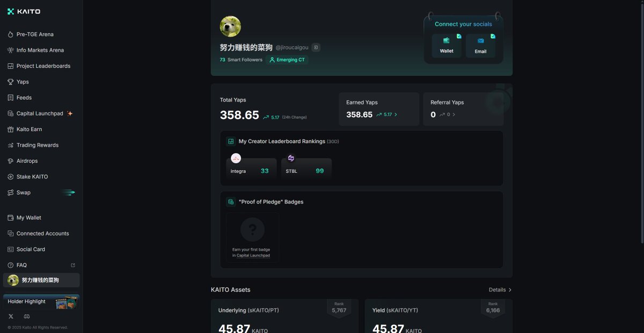Viewport: 644px width, 333px height.
Task: Open Pre-TGE Arena flame icon
Action: [10, 34]
